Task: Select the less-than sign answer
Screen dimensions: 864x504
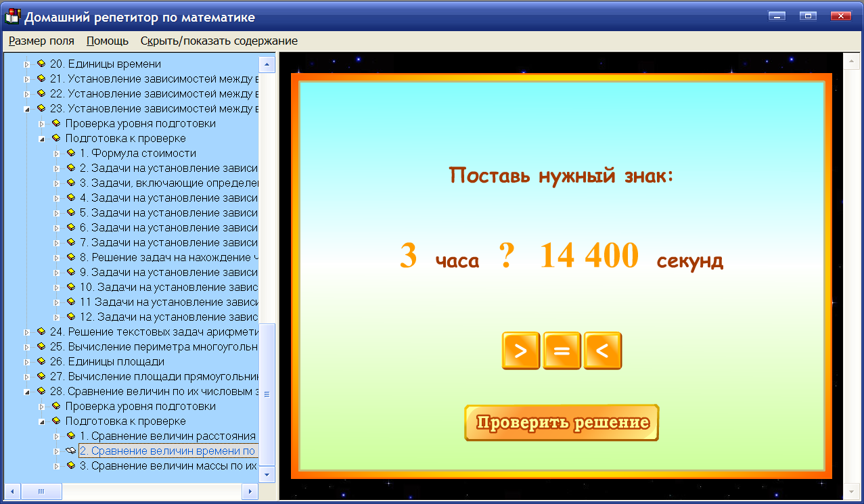Action: (x=602, y=350)
